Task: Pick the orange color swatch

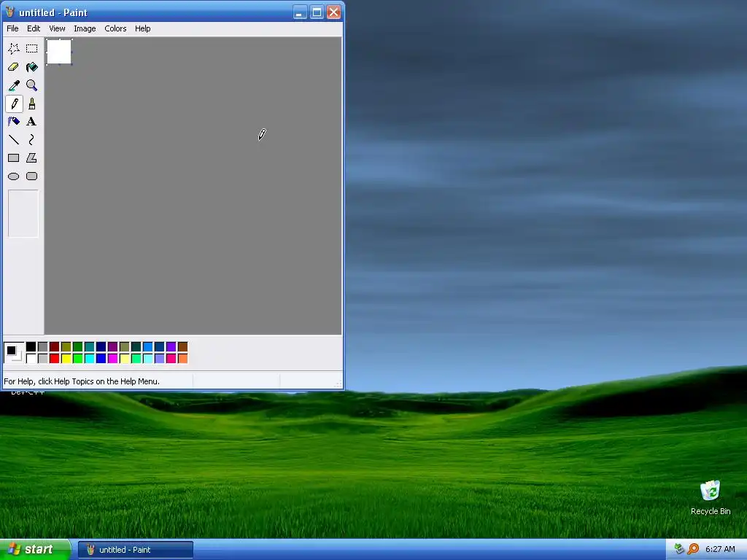Action: coord(182,358)
